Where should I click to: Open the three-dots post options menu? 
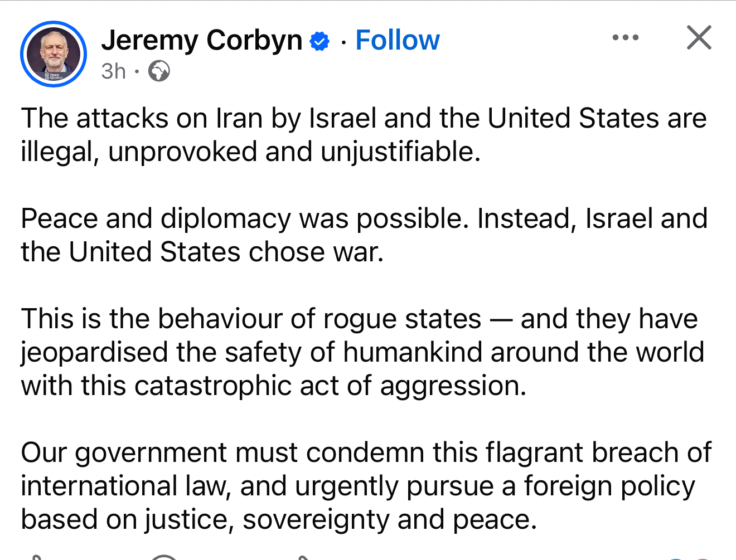[625, 38]
